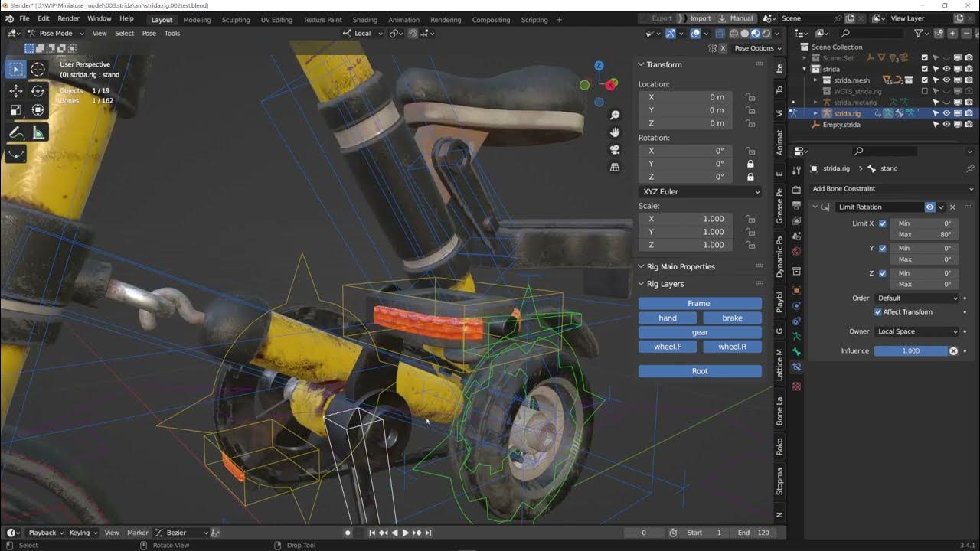Open the Order Default dropdown
This screenshot has height=551, width=980.
(x=916, y=298)
